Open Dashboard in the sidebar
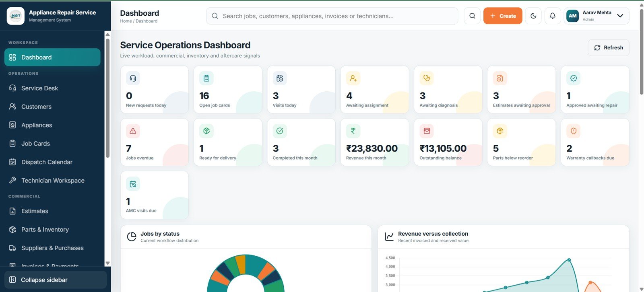 pyautogui.click(x=52, y=57)
